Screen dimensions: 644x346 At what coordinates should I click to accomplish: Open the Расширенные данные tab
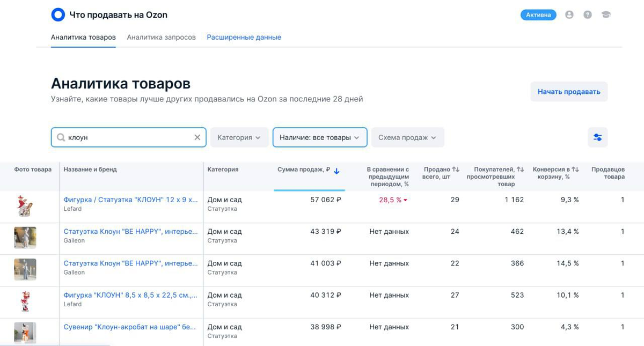pyautogui.click(x=244, y=38)
